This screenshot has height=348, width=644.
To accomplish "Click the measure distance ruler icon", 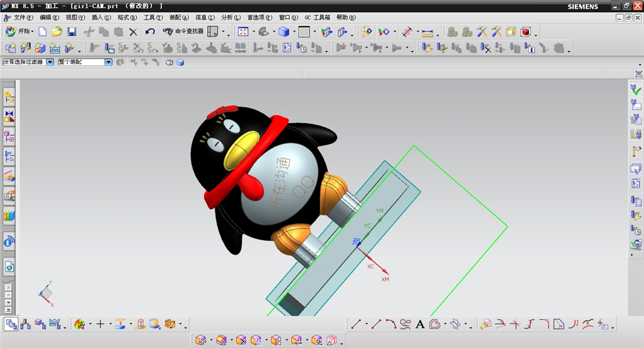I will point(427,32).
